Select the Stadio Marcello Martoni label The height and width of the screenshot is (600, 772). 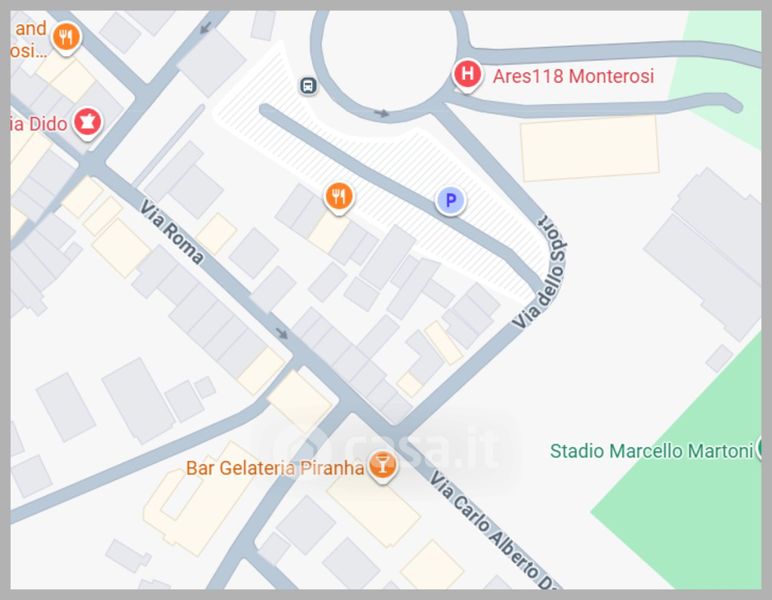651,451
